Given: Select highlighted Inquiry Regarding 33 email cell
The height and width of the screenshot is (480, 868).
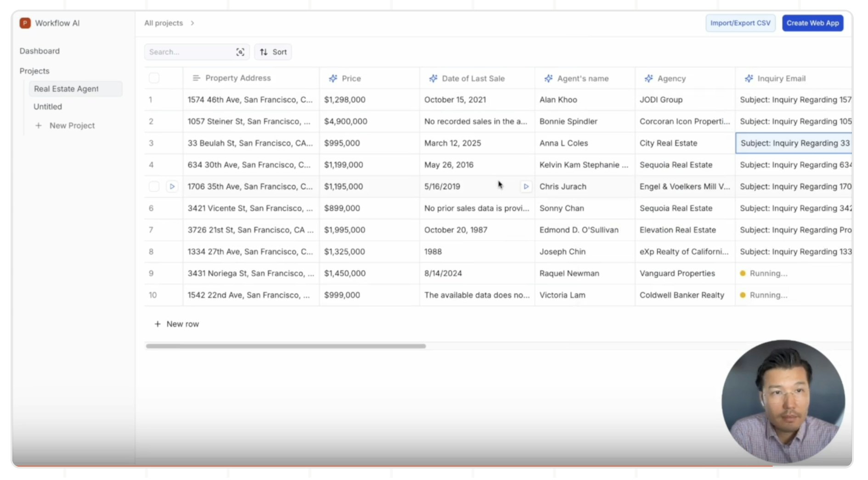Looking at the screenshot, I should (x=794, y=143).
